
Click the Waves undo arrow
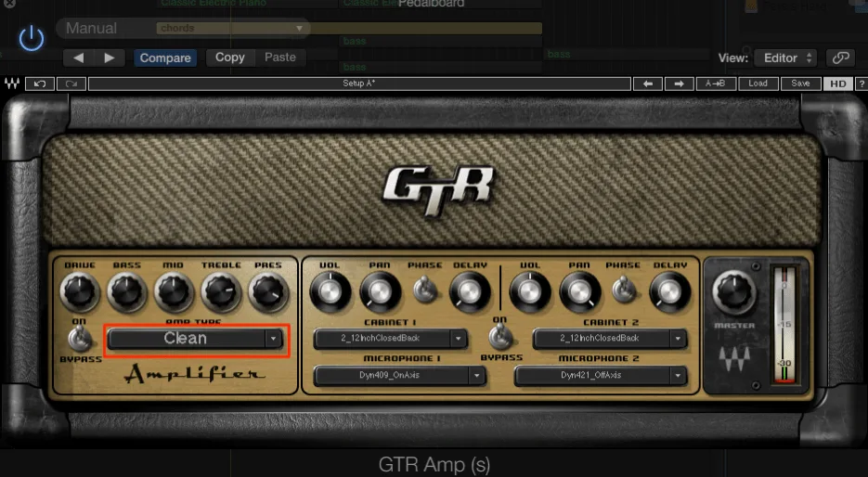(40, 84)
